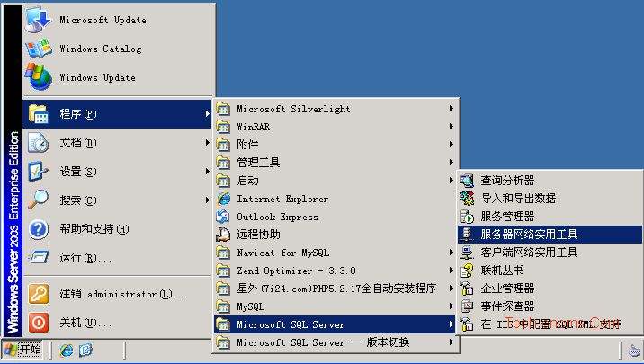Expand the WinRAR submenu arrow
644x364 pixels.
point(451,127)
